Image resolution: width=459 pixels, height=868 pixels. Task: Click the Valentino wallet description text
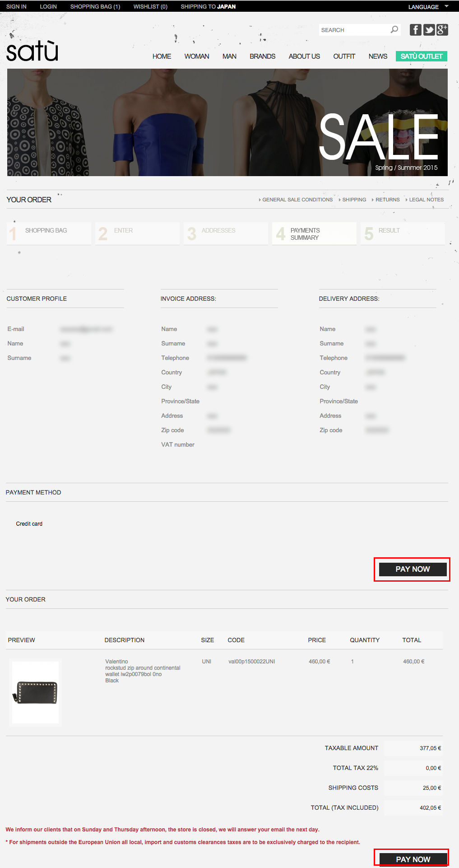143,671
